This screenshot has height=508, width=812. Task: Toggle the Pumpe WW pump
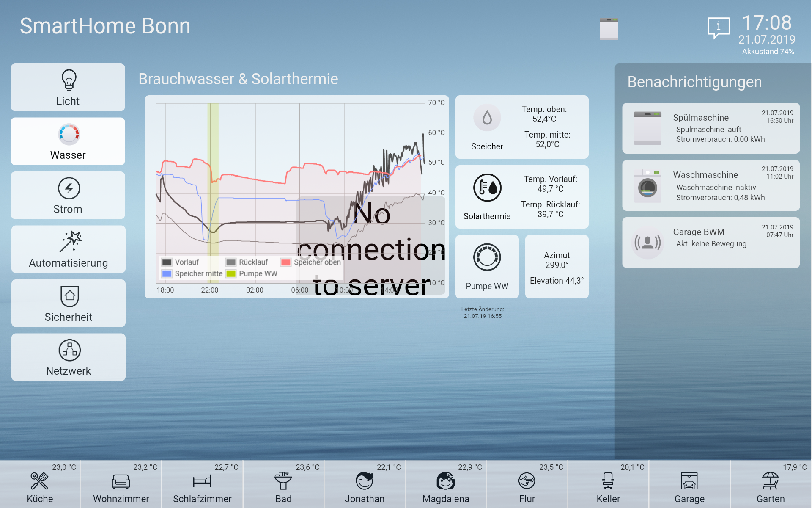[x=487, y=257]
